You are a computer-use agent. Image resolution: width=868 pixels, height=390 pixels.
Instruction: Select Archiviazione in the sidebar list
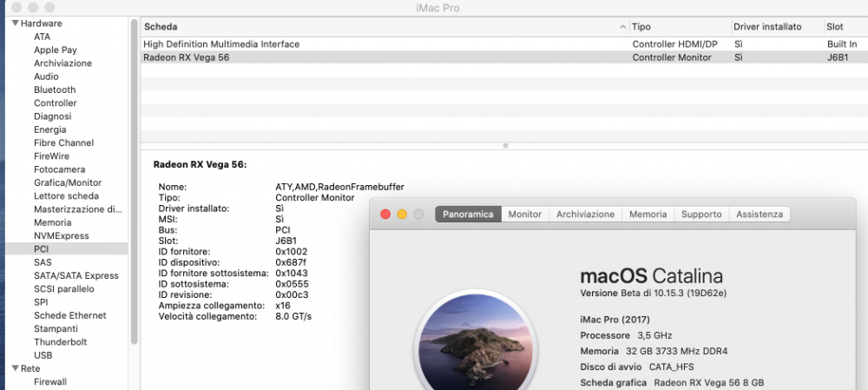pos(62,63)
